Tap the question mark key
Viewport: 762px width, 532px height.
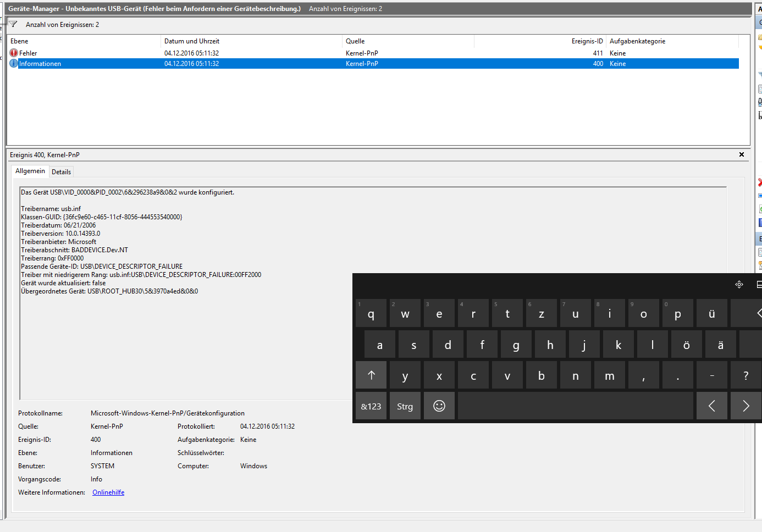(746, 375)
